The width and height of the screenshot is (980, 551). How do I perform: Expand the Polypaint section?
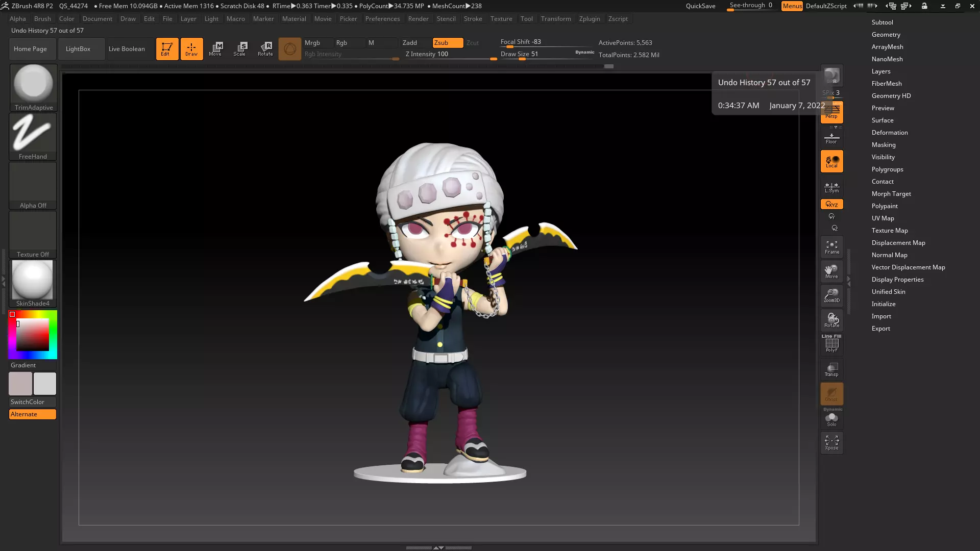(885, 206)
